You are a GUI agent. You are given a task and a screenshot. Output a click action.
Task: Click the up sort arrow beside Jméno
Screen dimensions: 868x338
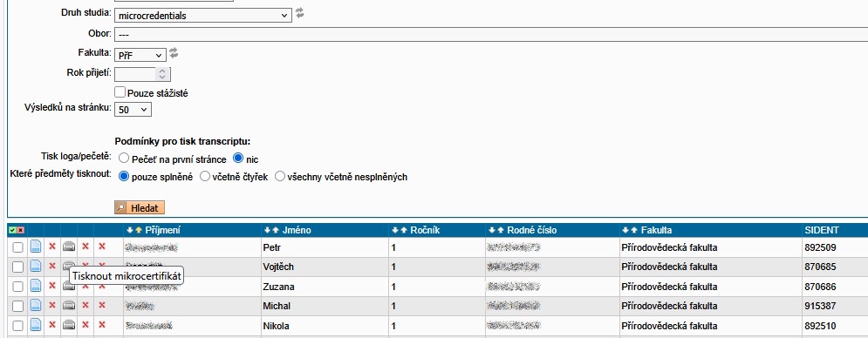tap(275, 230)
